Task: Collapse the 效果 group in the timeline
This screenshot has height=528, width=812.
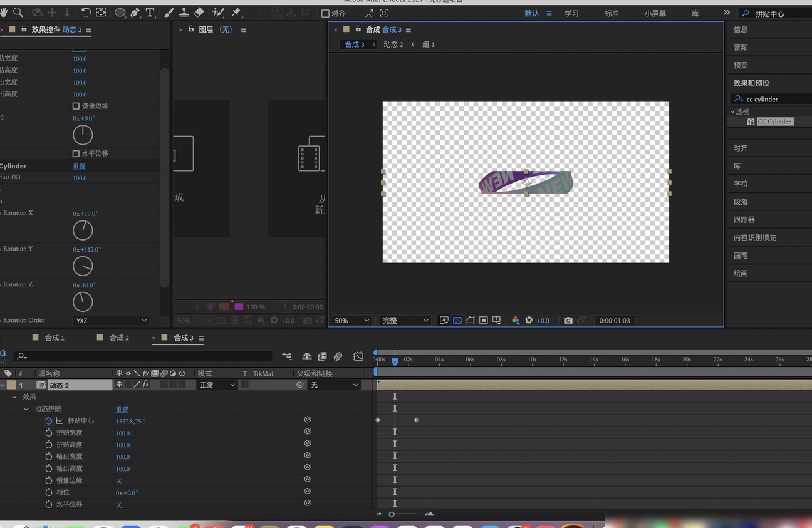Action: tap(14, 397)
